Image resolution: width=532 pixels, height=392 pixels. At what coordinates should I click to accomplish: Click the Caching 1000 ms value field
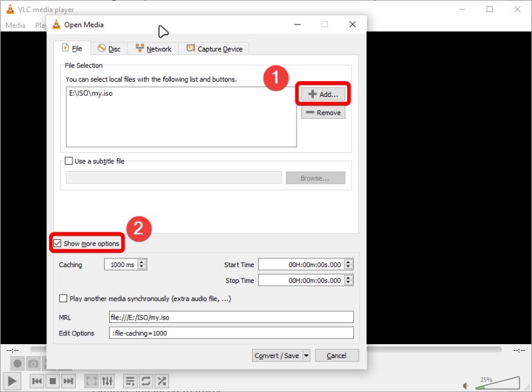coord(122,264)
